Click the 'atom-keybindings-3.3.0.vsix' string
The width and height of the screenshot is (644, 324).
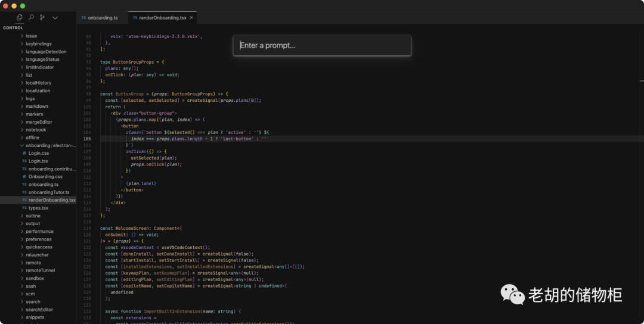(162, 36)
